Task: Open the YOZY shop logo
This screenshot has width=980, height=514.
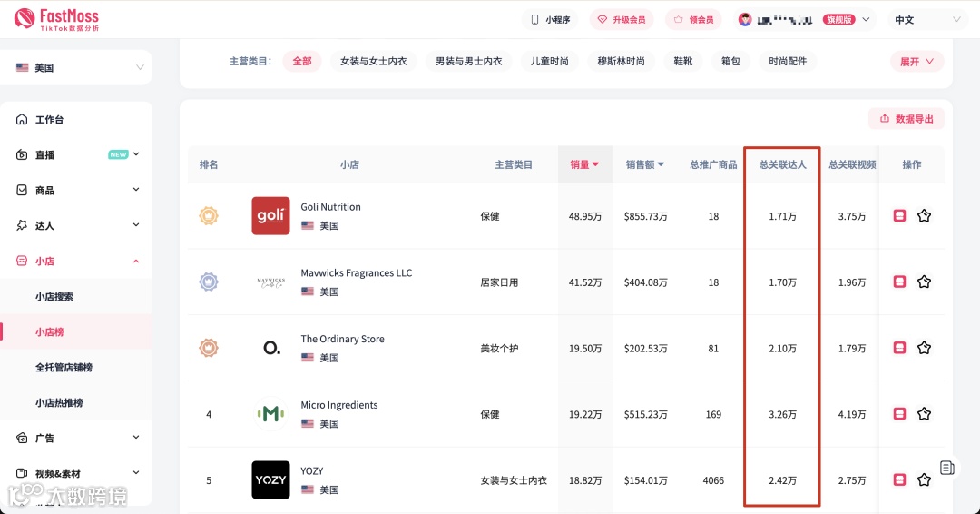Action: (270, 479)
